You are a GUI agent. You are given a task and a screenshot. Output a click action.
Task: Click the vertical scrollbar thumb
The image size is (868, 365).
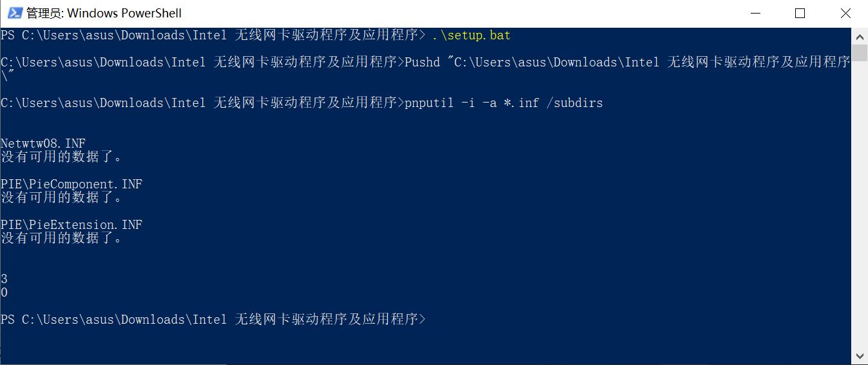[x=860, y=52]
